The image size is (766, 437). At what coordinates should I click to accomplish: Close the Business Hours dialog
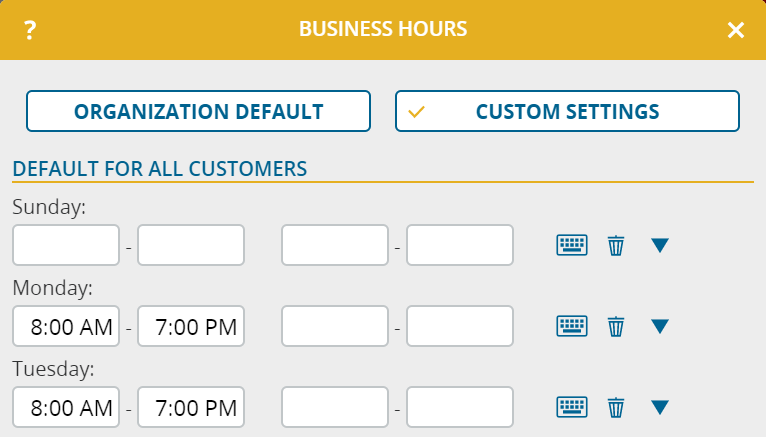click(x=736, y=31)
